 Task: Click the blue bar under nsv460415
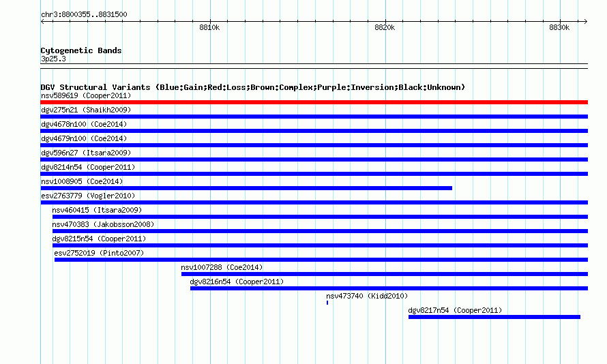pos(320,217)
